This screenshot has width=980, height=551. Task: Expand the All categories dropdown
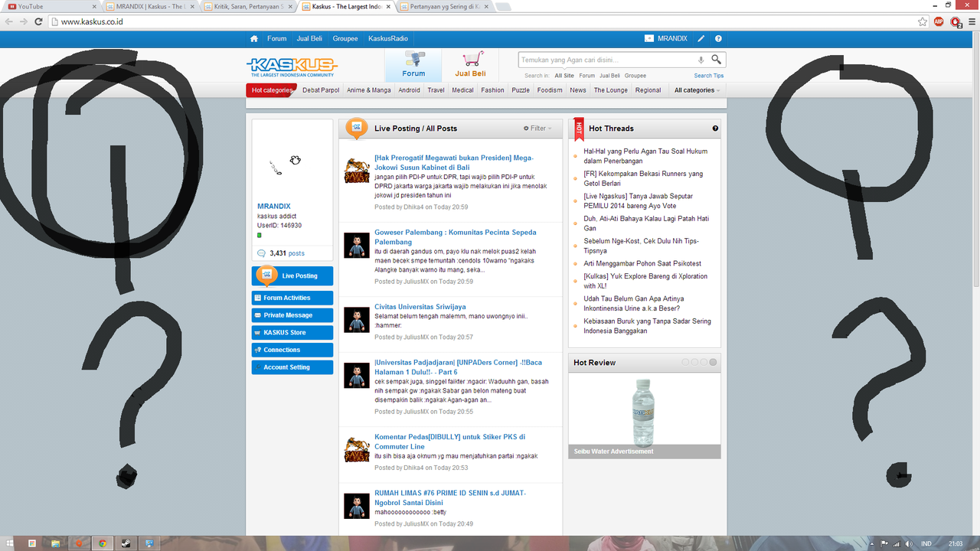[x=697, y=90]
